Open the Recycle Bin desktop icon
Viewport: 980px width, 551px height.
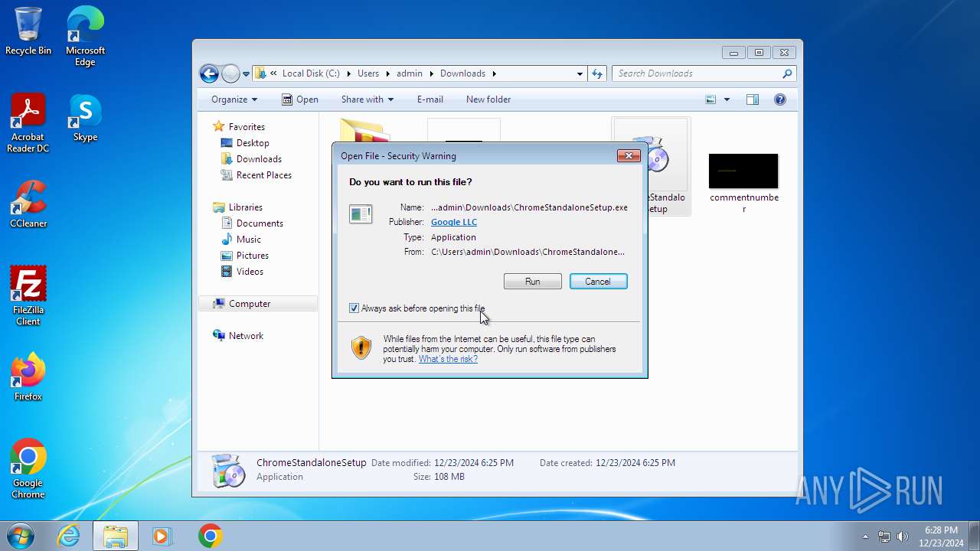(x=28, y=31)
